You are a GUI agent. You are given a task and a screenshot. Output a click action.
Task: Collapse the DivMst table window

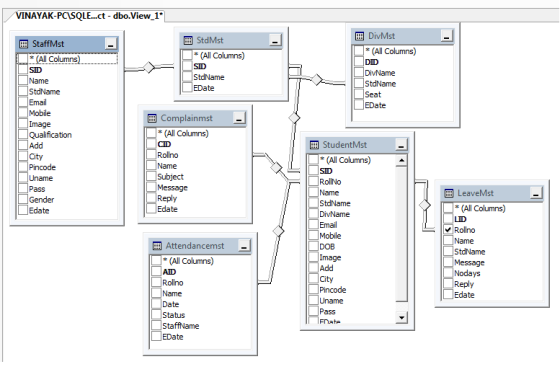point(446,36)
